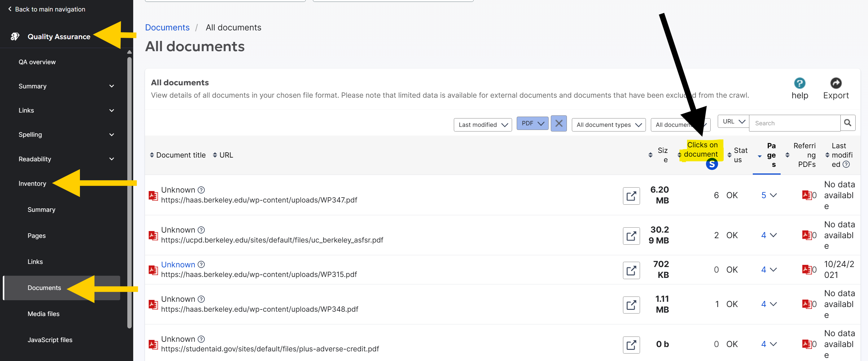The height and width of the screenshot is (361, 868).
Task: Click the help question mark icon
Action: (800, 83)
